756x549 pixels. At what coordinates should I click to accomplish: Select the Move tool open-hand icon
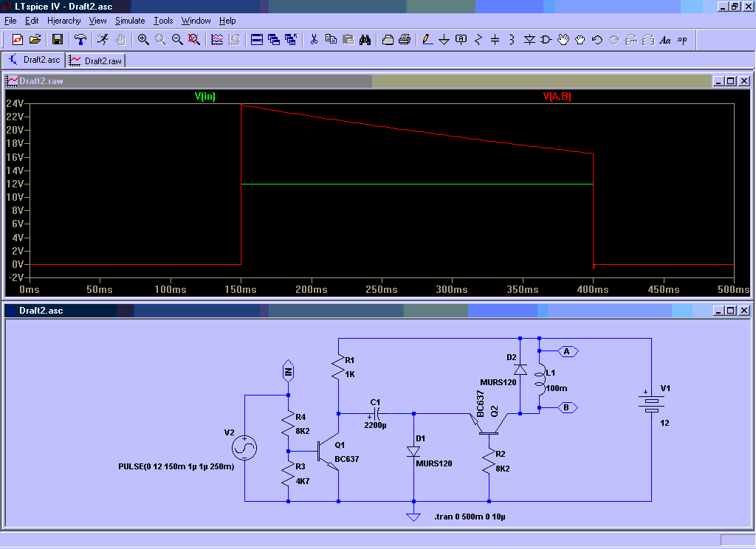point(563,40)
